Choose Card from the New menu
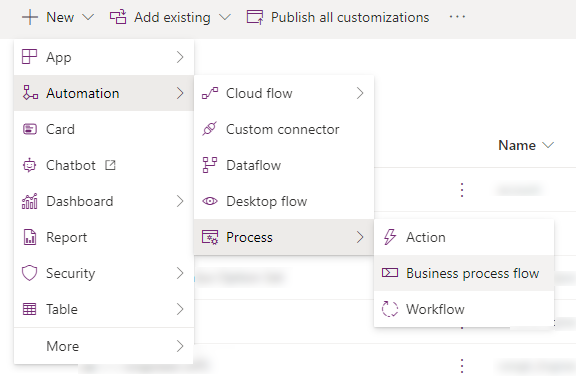 tap(104, 129)
